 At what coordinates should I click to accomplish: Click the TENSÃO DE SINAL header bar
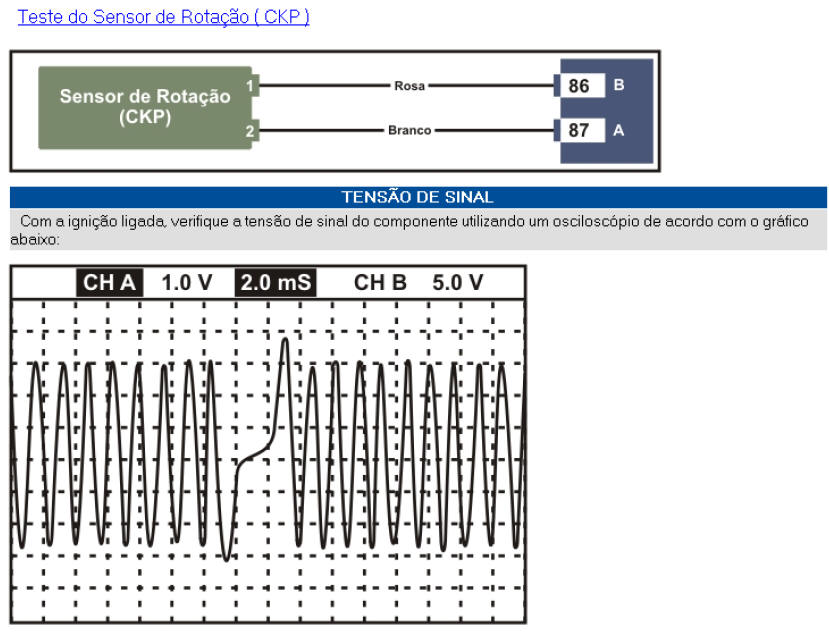418,197
